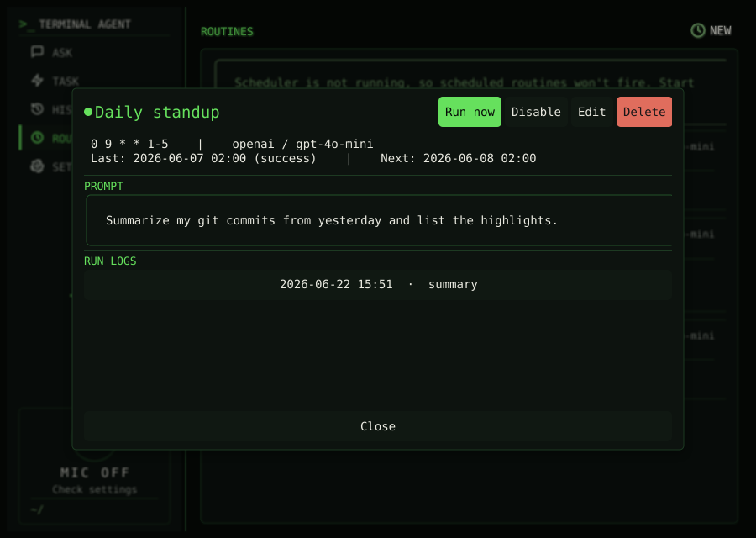The height and width of the screenshot is (538, 756).
Task: Open the 2026-06-22 15:51 summary run log
Action: [378, 285]
